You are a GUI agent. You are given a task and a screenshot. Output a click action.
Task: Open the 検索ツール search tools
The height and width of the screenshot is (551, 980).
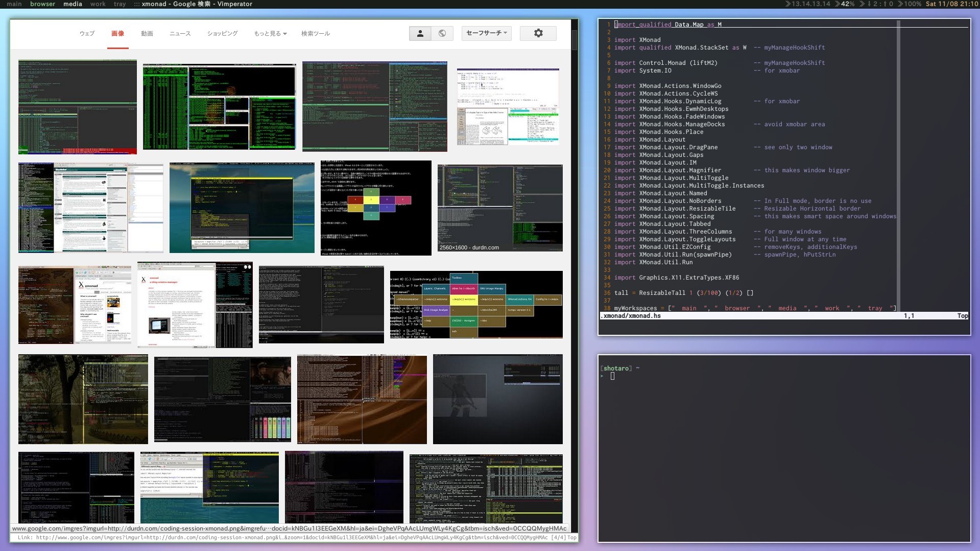click(315, 33)
